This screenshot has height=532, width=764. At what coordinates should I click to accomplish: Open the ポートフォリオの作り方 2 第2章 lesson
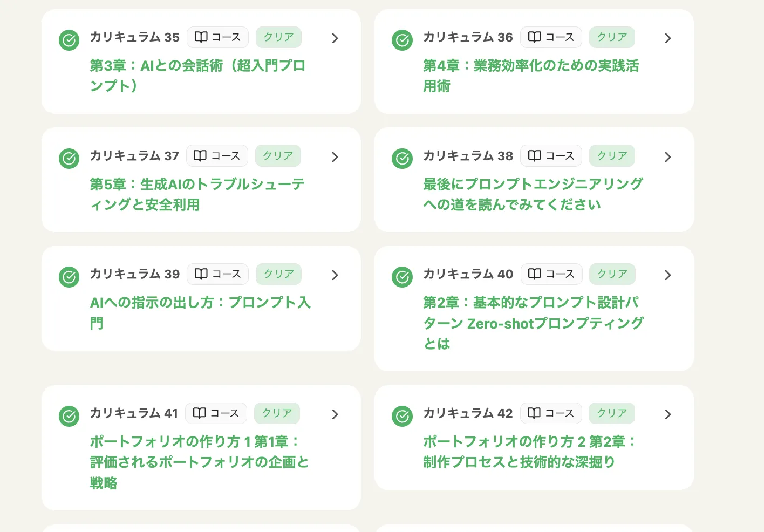pos(529,452)
